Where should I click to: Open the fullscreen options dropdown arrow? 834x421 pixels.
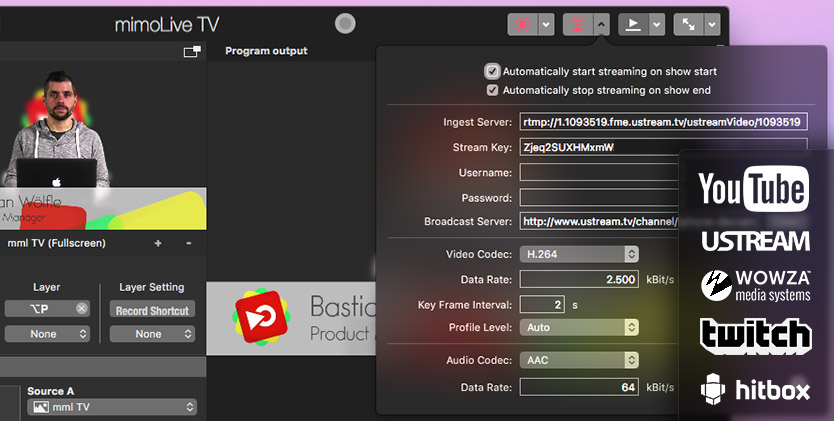click(712, 24)
